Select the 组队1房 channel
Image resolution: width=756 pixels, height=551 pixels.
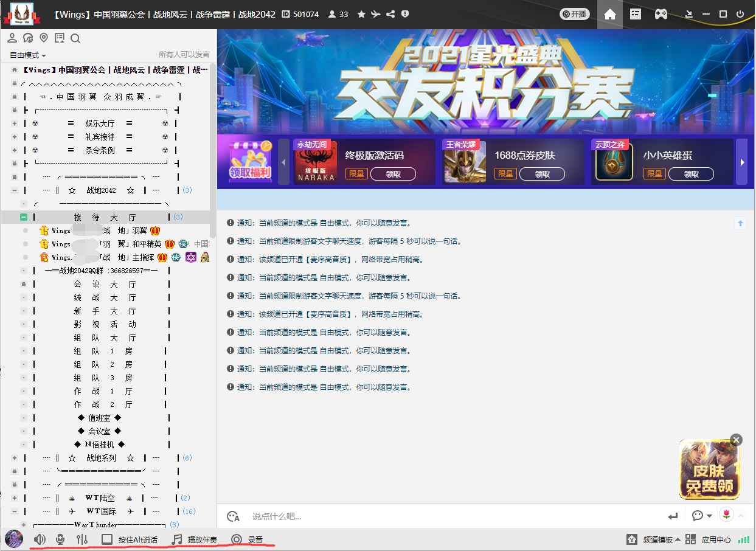pos(103,351)
